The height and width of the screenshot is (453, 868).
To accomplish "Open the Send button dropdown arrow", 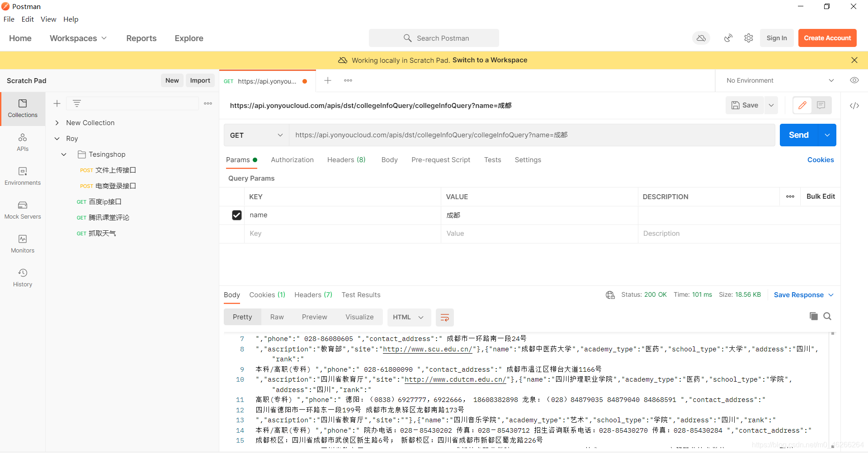I will pos(827,135).
